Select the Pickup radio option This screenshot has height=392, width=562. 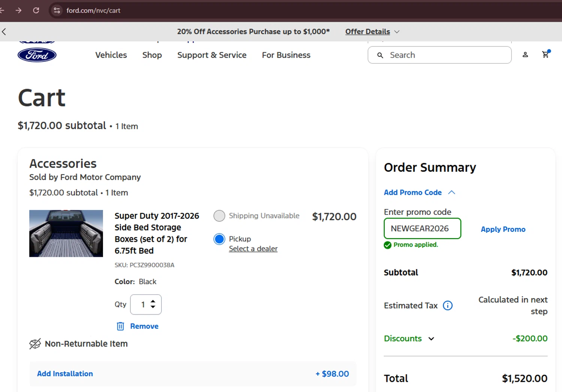pos(219,239)
